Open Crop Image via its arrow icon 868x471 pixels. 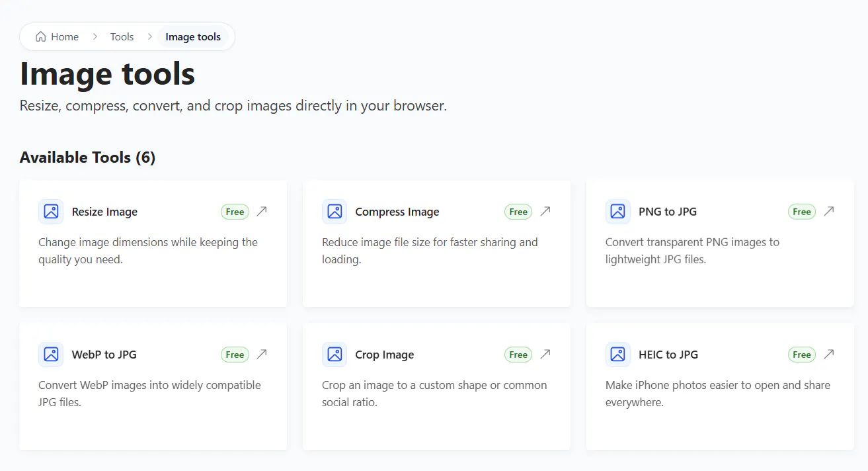pos(545,354)
